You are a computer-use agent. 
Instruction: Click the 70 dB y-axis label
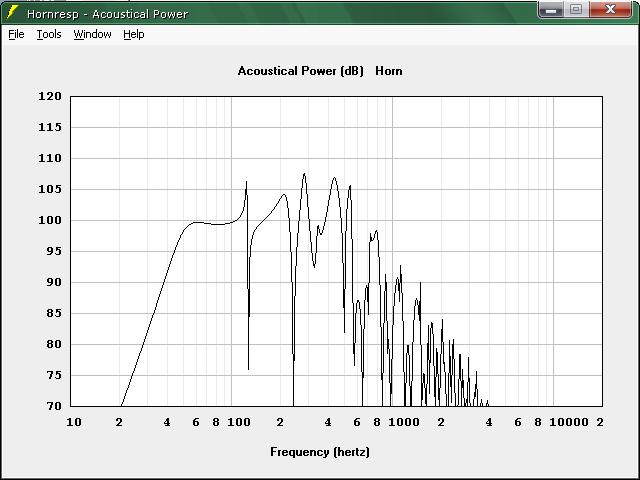(53, 407)
